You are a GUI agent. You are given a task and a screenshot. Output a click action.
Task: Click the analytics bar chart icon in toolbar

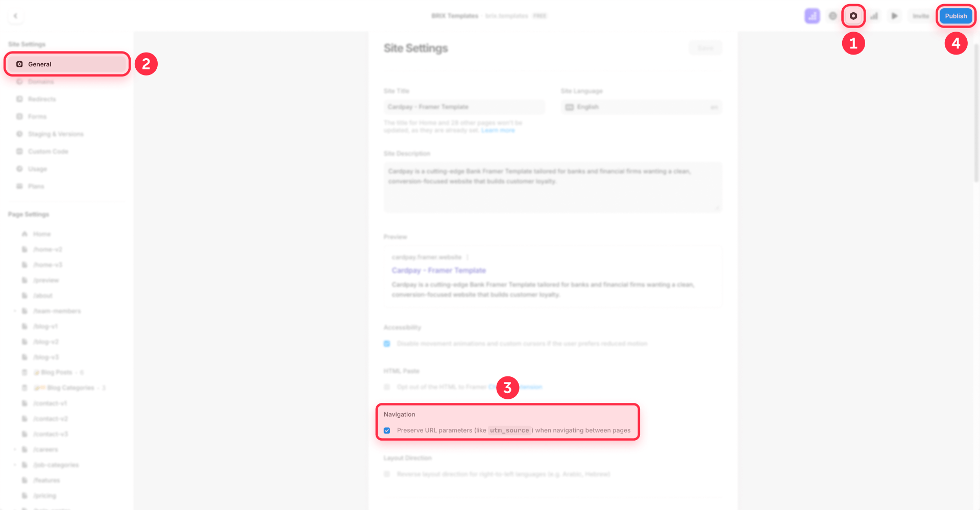click(874, 16)
